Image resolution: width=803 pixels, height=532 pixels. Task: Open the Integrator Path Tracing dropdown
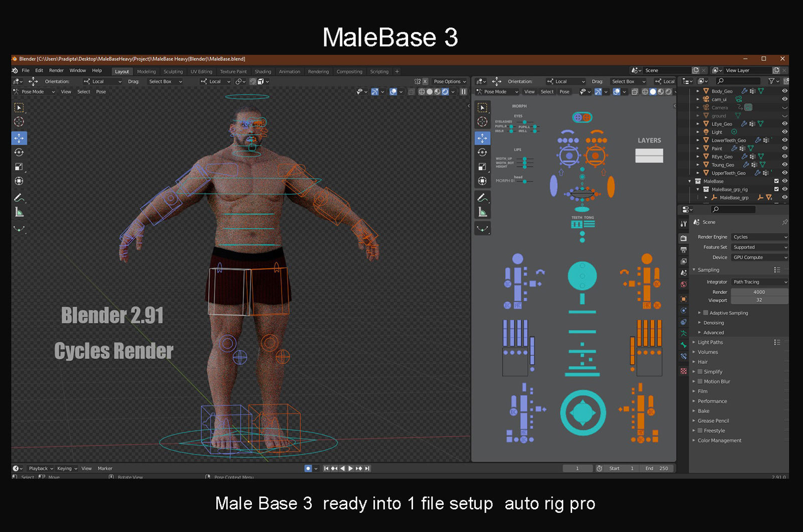pyautogui.click(x=759, y=282)
